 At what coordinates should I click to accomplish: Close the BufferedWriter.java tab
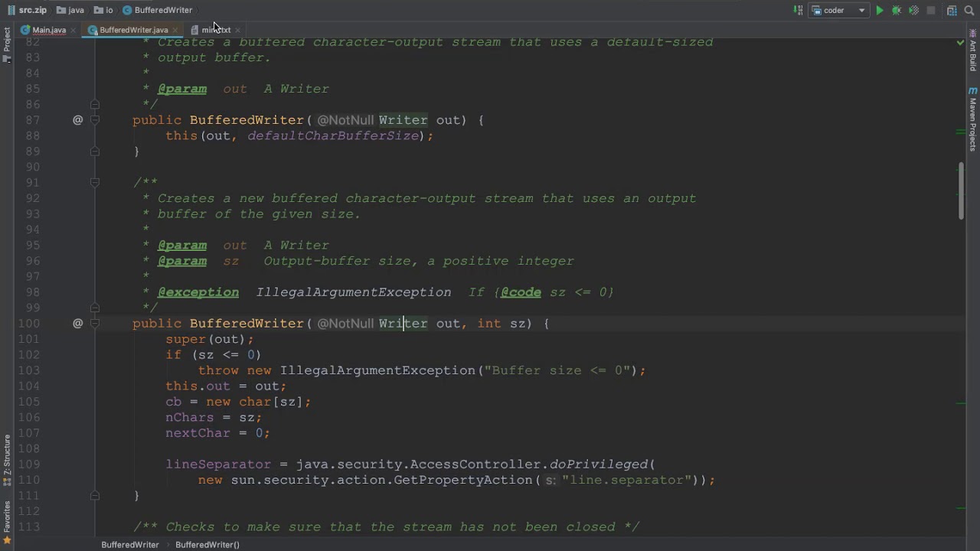pos(175,30)
